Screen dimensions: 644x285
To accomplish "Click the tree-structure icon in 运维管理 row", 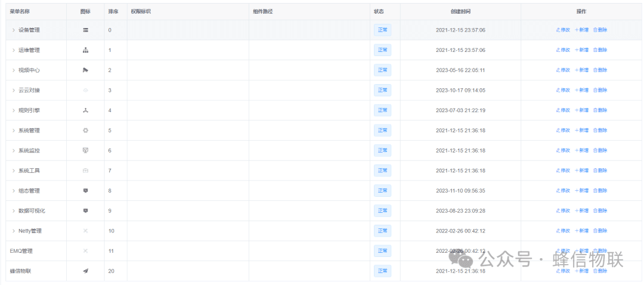I will 85,50.
